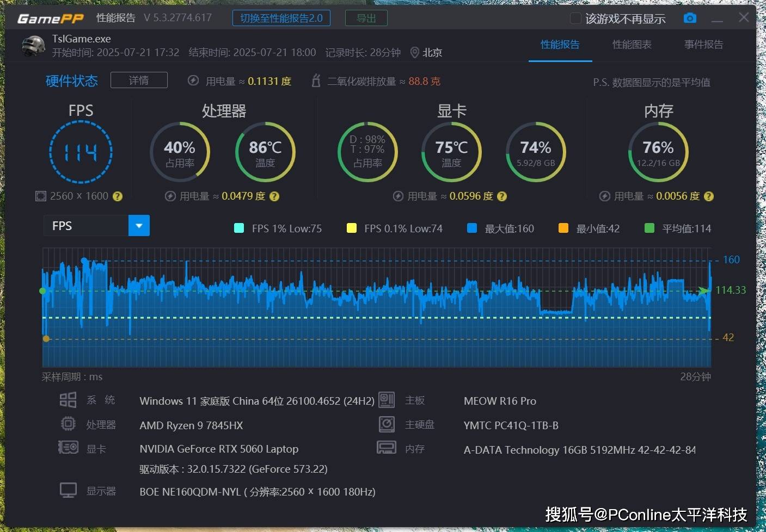Click the camera screenshot icon
This screenshot has width=766, height=532.
[x=690, y=18]
